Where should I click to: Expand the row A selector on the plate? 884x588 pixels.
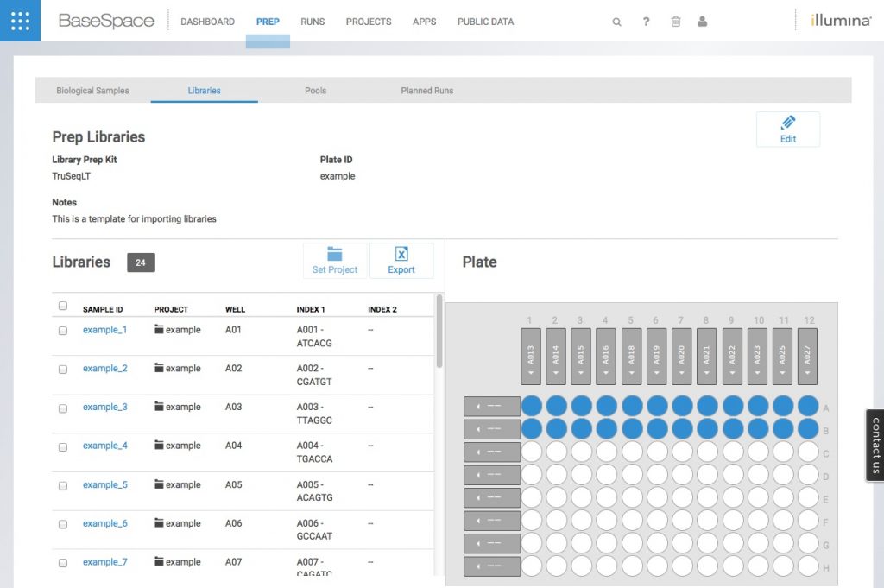pyautogui.click(x=490, y=406)
